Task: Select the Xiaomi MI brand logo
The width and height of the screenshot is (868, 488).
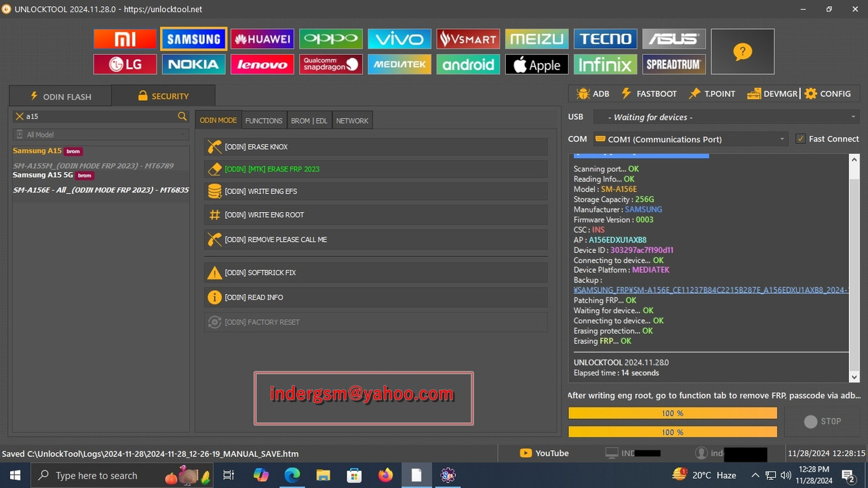Action: coord(125,39)
